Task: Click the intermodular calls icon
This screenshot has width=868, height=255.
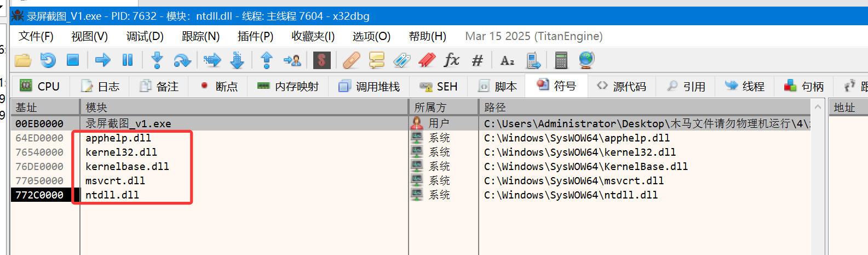Action: (x=533, y=60)
